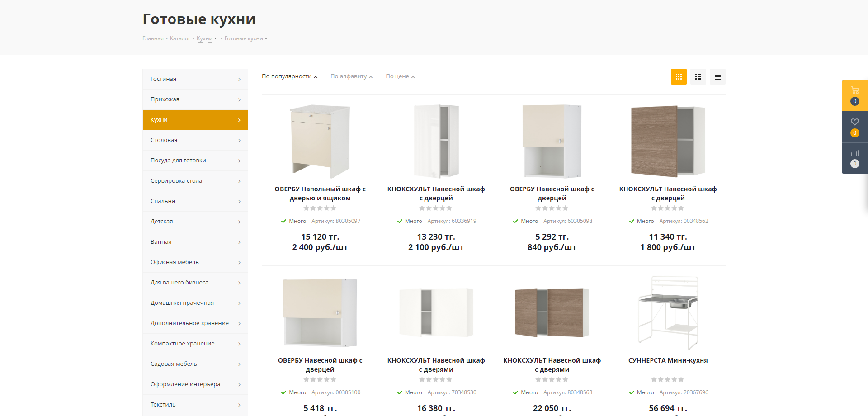Open the Каталог breadcrumb link
This screenshot has width=868, height=416.
point(180,39)
